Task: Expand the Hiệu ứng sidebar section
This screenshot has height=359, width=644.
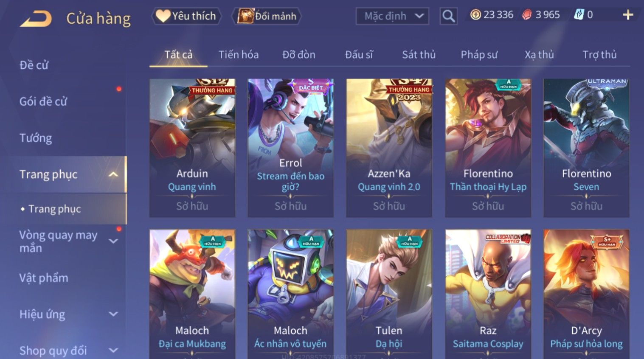Action: tap(113, 314)
